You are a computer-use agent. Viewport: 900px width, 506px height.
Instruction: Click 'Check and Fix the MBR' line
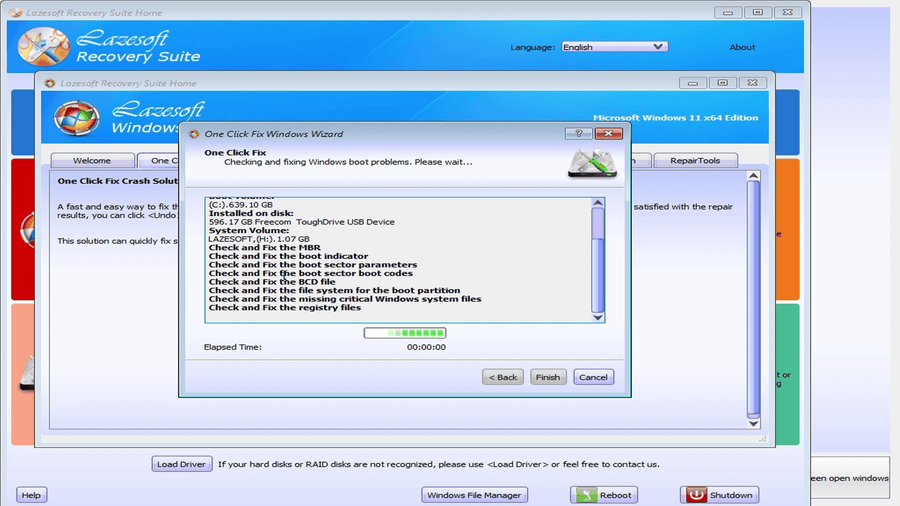pos(265,247)
